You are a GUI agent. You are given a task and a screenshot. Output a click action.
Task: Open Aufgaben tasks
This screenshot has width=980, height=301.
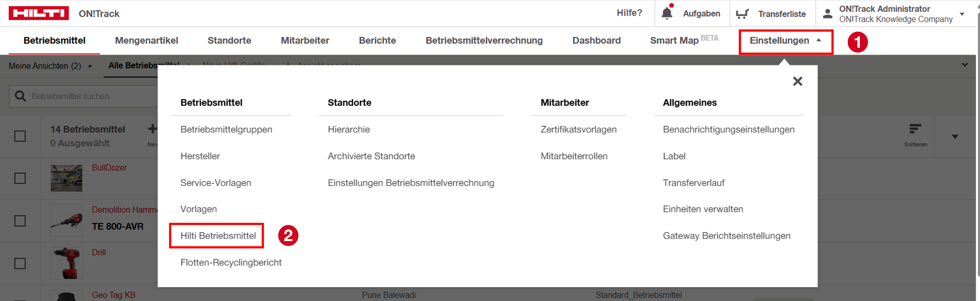click(702, 14)
